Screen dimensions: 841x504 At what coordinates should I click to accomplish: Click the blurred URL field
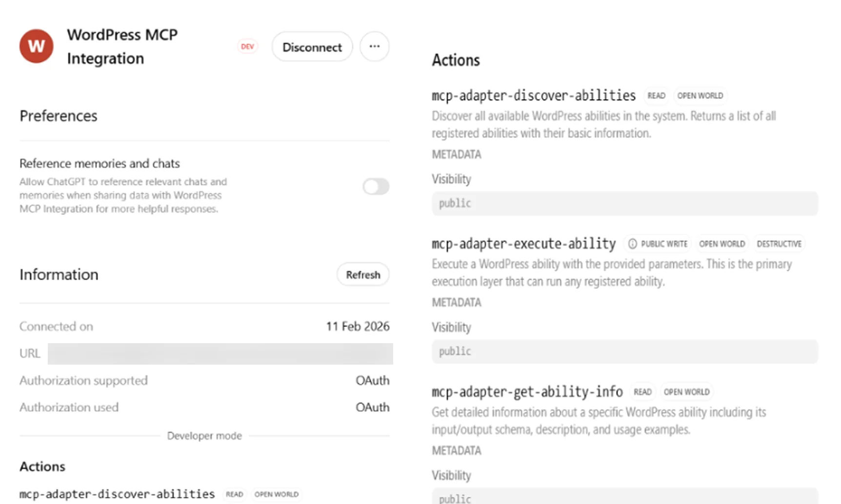point(220,353)
